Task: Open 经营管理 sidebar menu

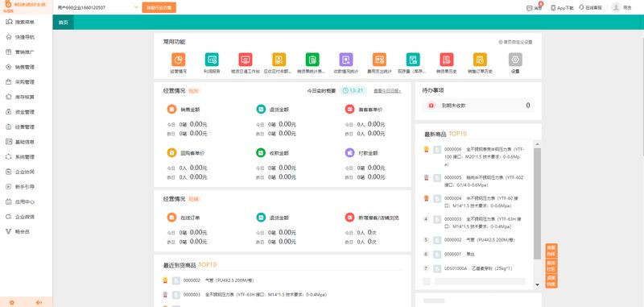Action: click(26, 127)
